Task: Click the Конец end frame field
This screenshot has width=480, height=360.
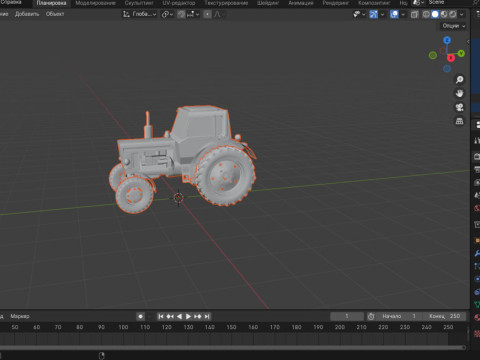Action: (444, 316)
